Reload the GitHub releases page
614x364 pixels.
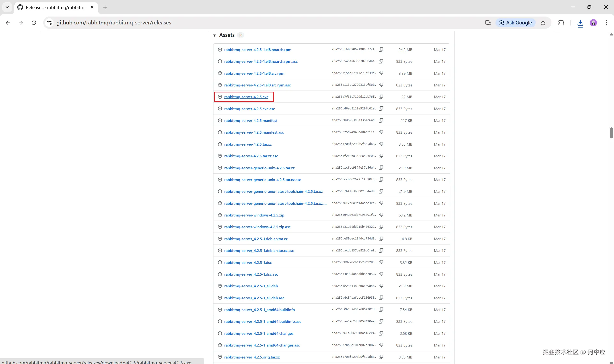click(34, 23)
